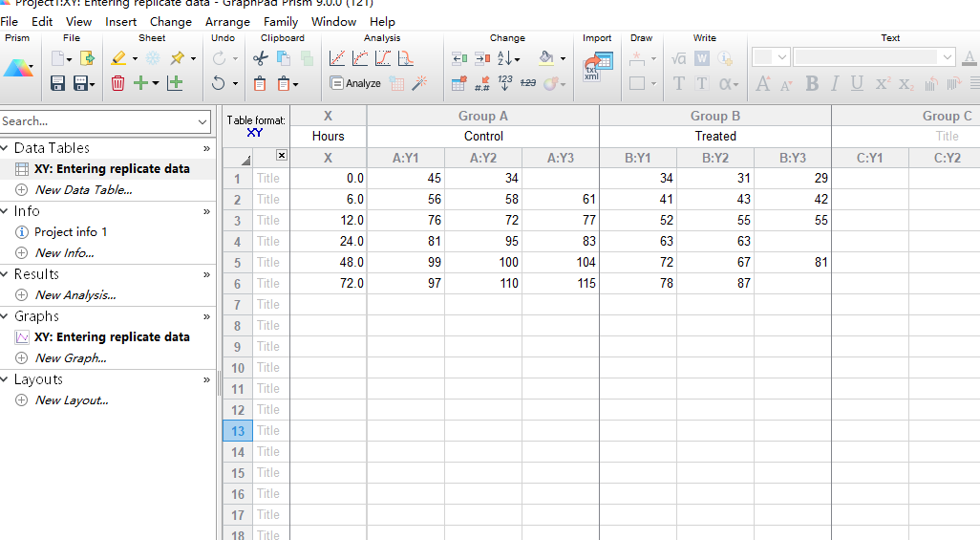
Task: Click the change table format icon
Action: coord(458,83)
